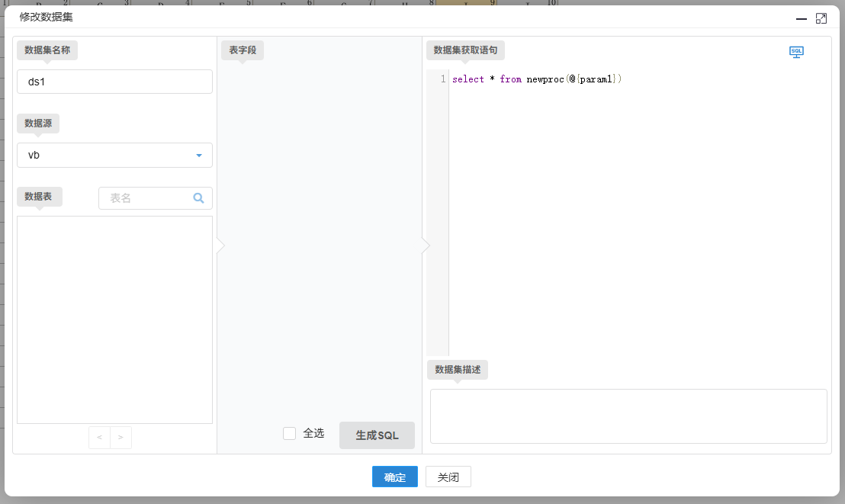Click the SQL monitor icon above the editor
Screen dimensions: 845x504
[796, 52]
